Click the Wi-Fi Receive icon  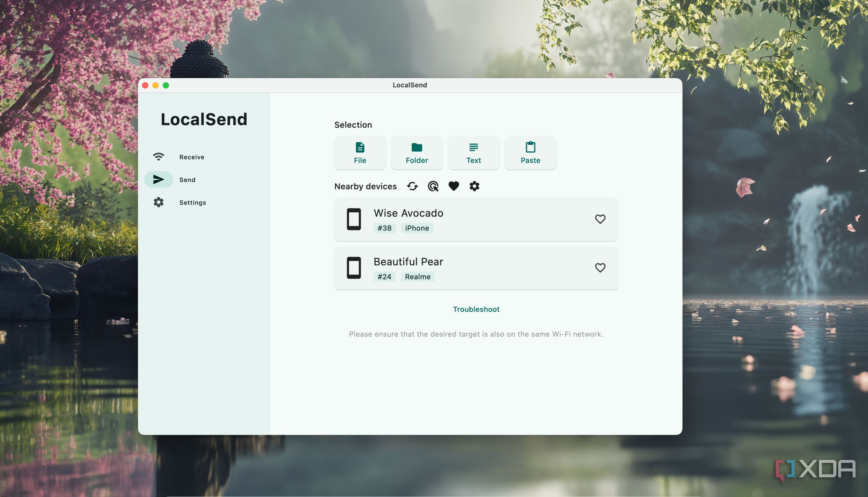[x=158, y=157]
